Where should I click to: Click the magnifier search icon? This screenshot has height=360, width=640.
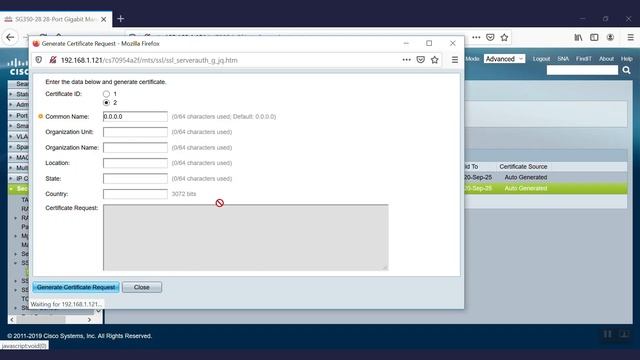[x=627, y=70]
